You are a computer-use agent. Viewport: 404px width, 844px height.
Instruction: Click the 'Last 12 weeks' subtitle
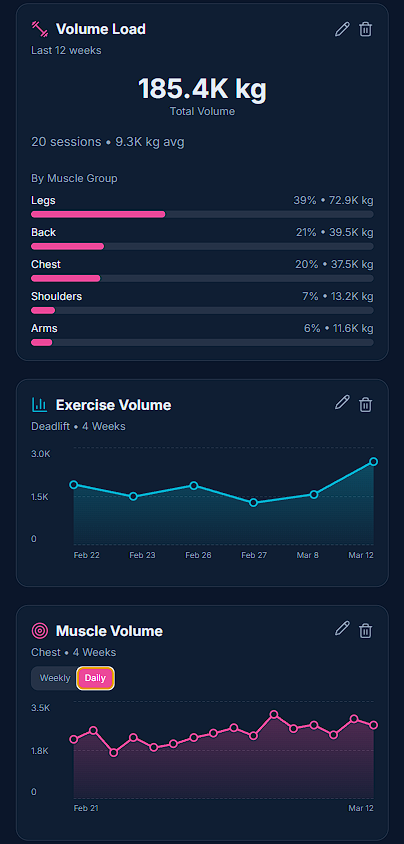point(66,51)
